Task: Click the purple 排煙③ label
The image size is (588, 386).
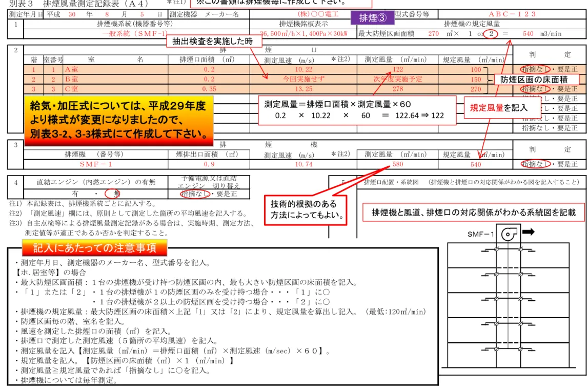Action: click(x=373, y=17)
